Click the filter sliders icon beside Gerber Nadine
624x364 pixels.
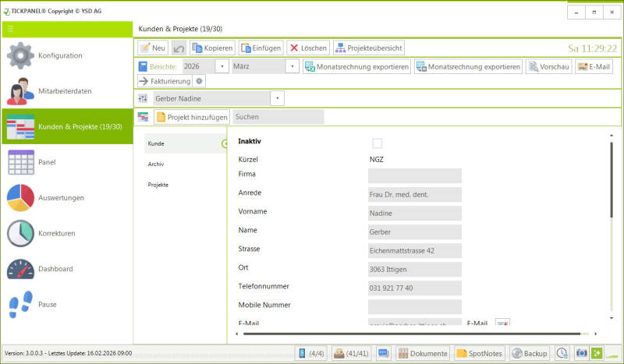tap(143, 98)
